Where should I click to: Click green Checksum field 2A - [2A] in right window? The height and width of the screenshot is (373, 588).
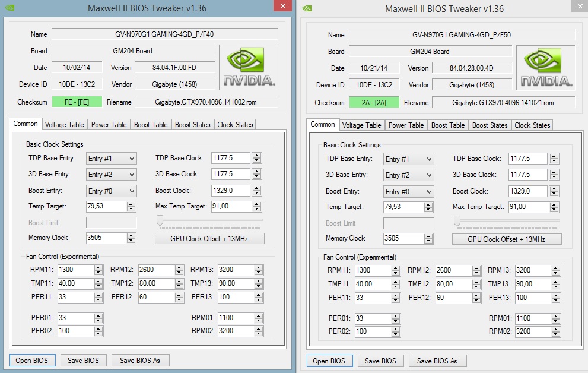pyautogui.click(x=374, y=102)
